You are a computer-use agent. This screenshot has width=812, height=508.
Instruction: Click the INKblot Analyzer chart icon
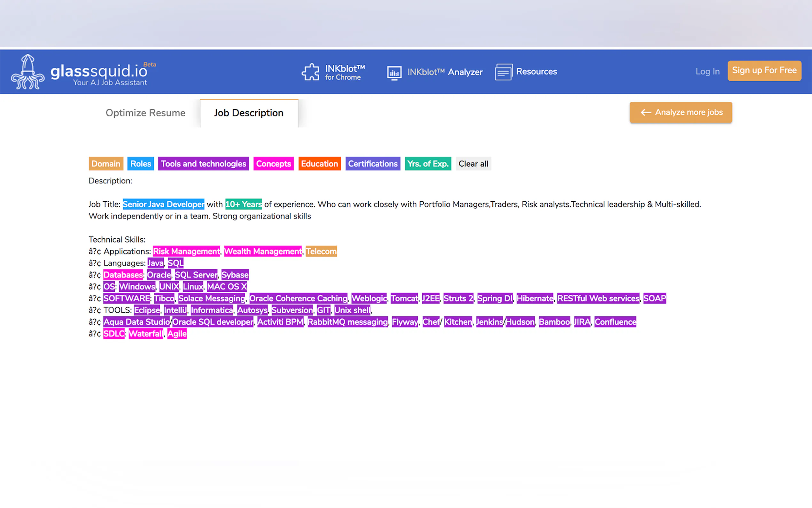pos(394,72)
